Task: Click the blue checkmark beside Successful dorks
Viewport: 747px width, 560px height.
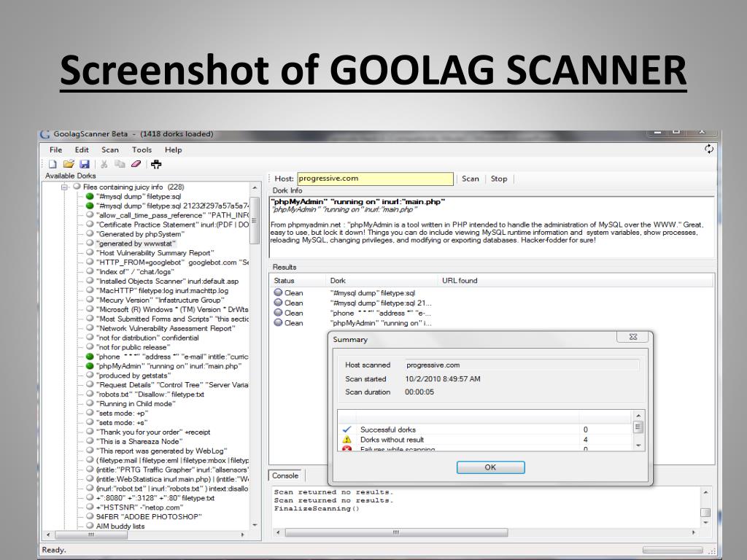Action: coord(347,429)
